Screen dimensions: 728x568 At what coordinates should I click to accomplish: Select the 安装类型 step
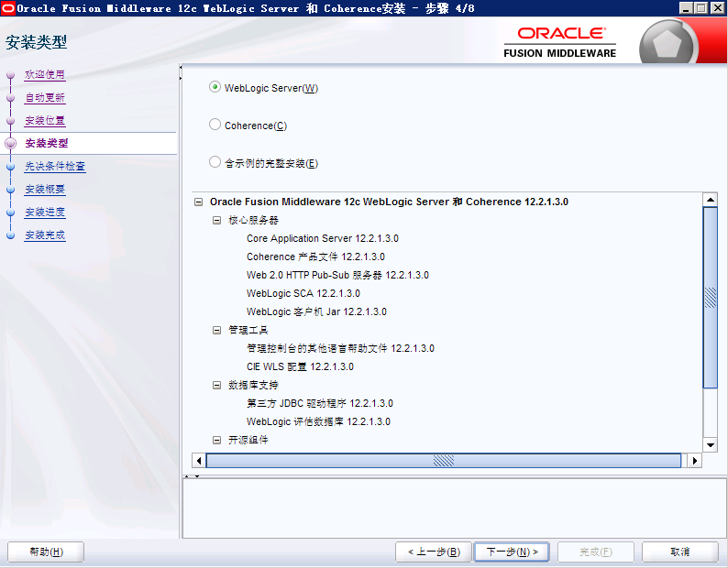(x=47, y=143)
